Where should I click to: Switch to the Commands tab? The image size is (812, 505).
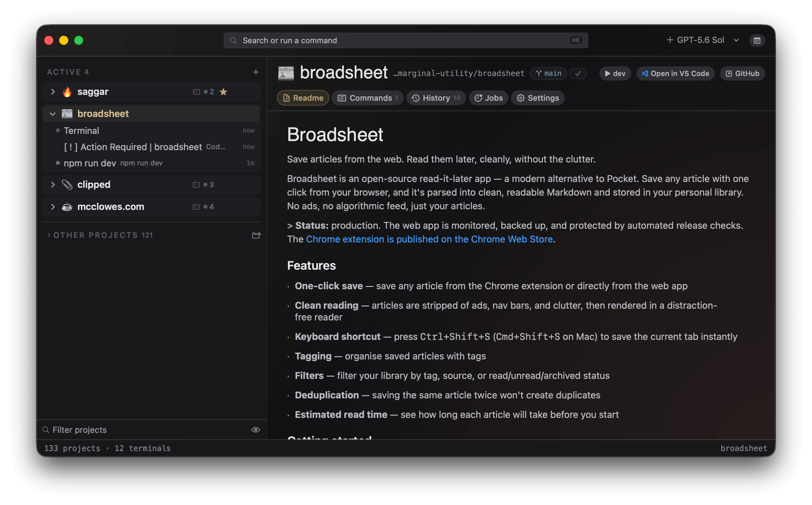(x=367, y=98)
